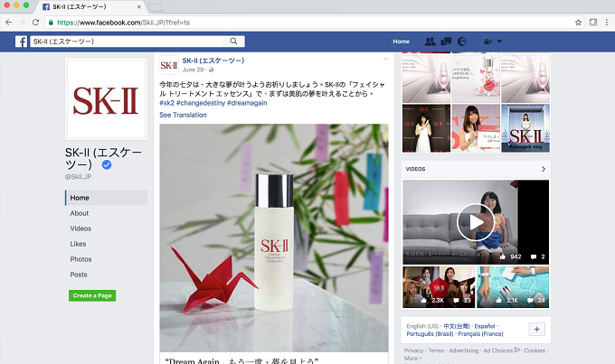Screen dimensions: 615x364
Task: Open the Cookies footer link
Action: (535, 350)
